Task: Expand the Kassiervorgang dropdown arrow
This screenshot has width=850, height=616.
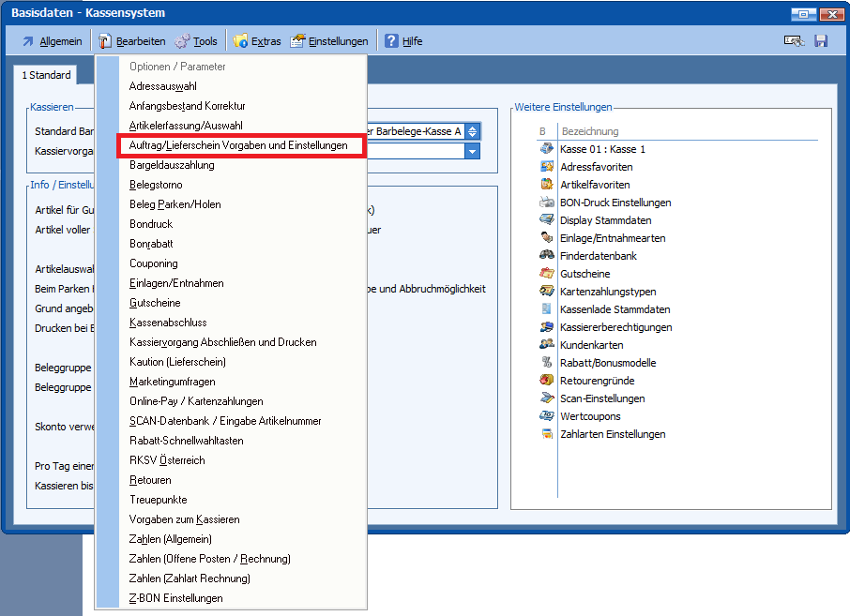Action: [x=473, y=152]
